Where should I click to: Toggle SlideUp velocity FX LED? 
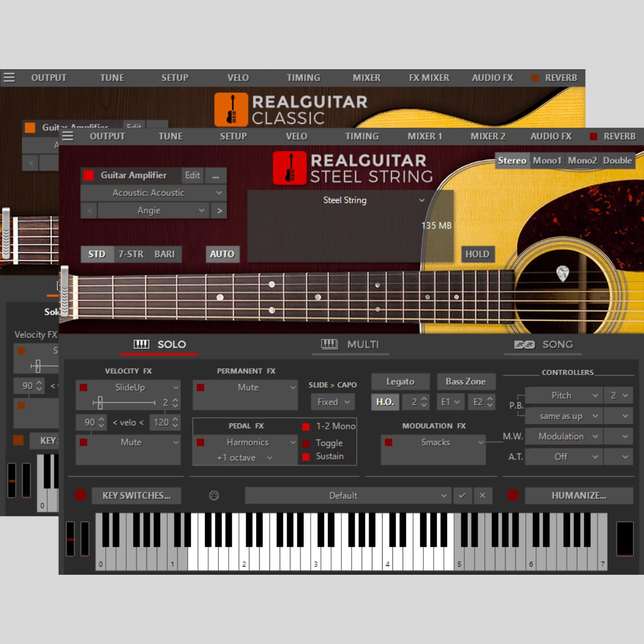(x=84, y=387)
